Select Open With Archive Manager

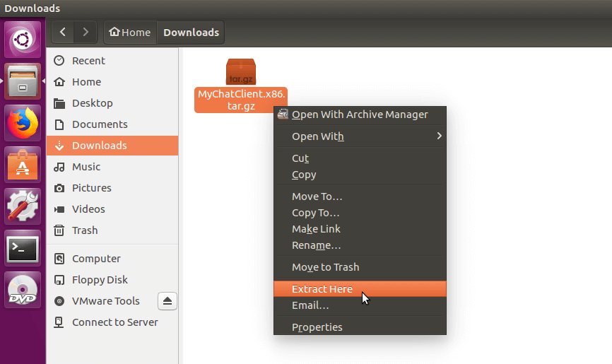pyautogui.click(x=360, y=115)
